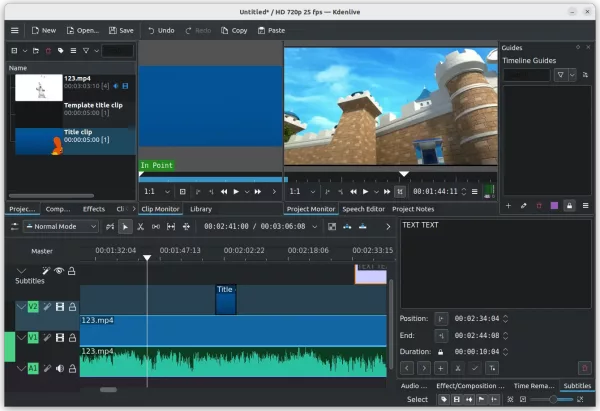600x411 pixels.
Task: Click the project monitor ruler playhead
Action: pyautogui.click(x=404, y=174)
